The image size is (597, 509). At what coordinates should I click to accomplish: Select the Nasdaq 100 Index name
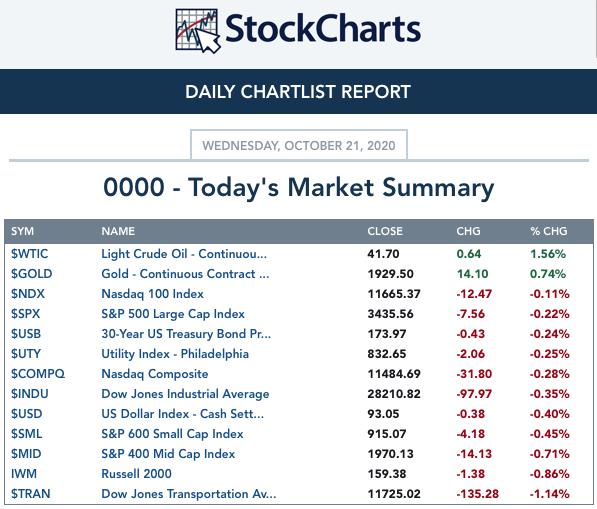pyautogui.click(x=152, y=294)
